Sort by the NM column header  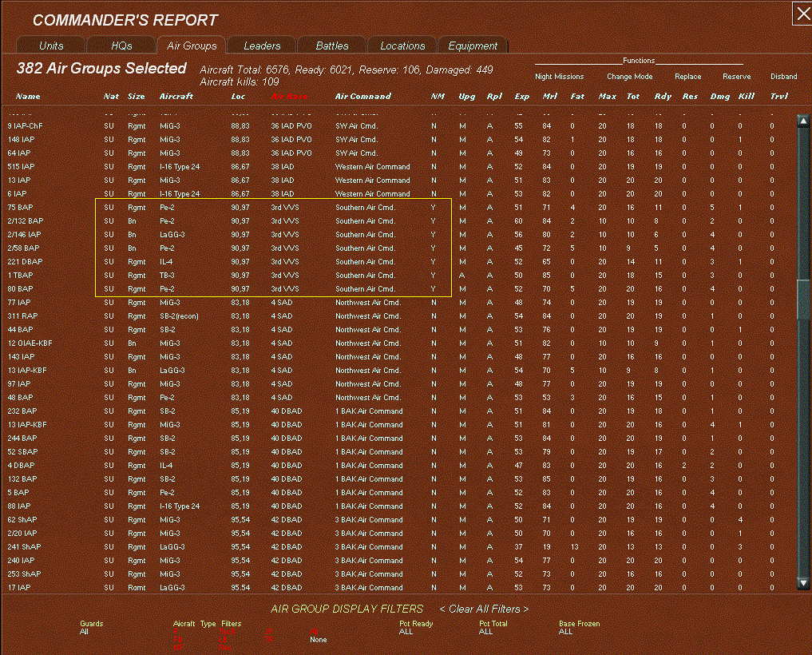click(438, 97)
